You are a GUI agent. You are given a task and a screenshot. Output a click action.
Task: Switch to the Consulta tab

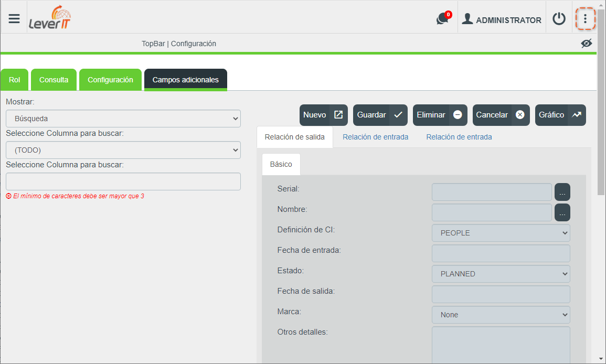pos(54,80)
